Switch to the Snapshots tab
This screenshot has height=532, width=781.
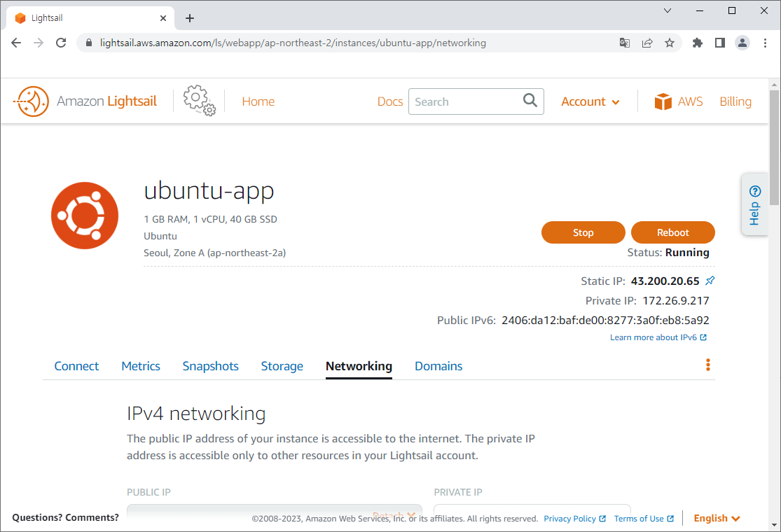click(210, 366)
